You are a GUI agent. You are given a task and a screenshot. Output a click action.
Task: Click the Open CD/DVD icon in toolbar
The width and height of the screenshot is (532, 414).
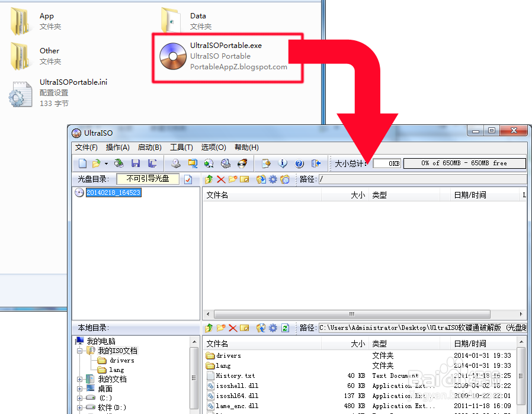[118, 163]
